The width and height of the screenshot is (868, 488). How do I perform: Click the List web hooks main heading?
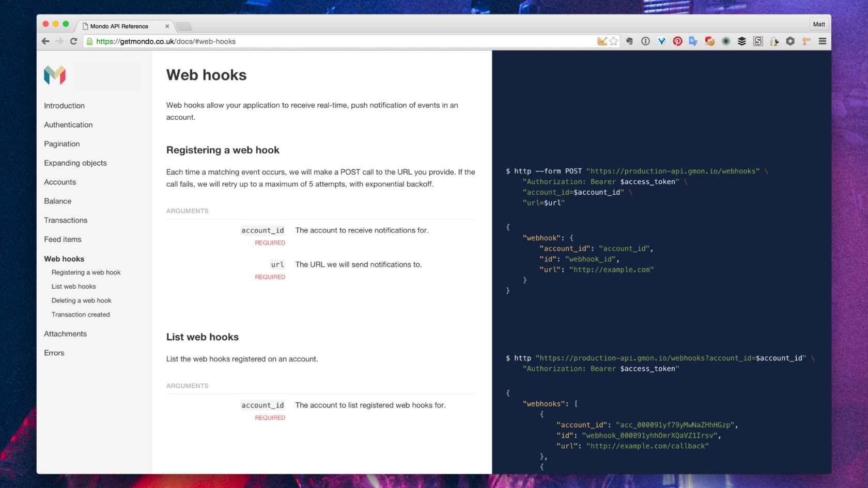point(203,337)
